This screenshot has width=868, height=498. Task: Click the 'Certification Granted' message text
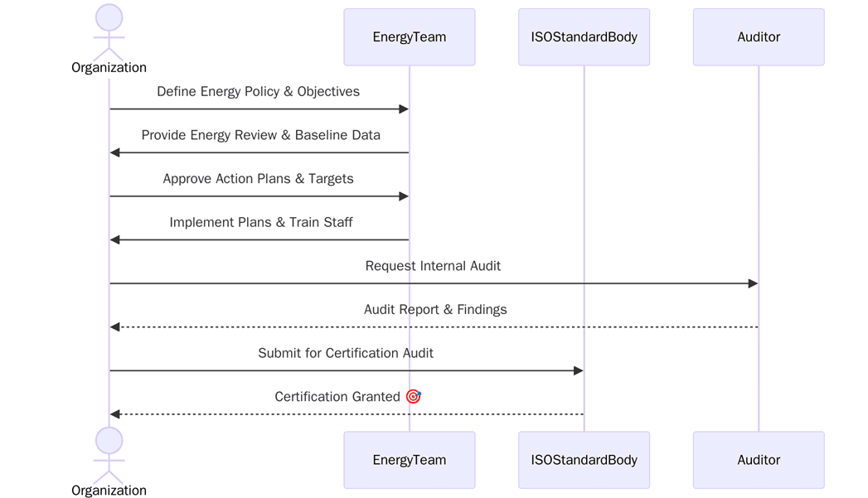pos(337,397)
